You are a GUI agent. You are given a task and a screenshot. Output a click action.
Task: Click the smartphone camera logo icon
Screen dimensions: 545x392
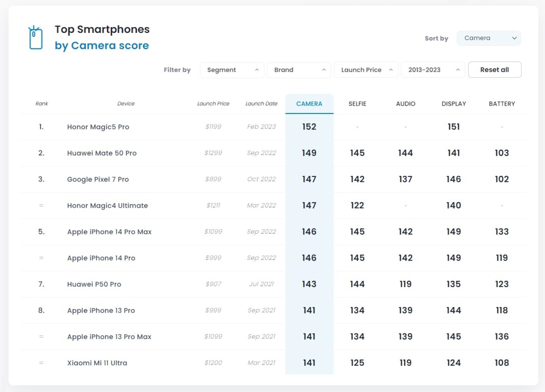pos(36,37)
